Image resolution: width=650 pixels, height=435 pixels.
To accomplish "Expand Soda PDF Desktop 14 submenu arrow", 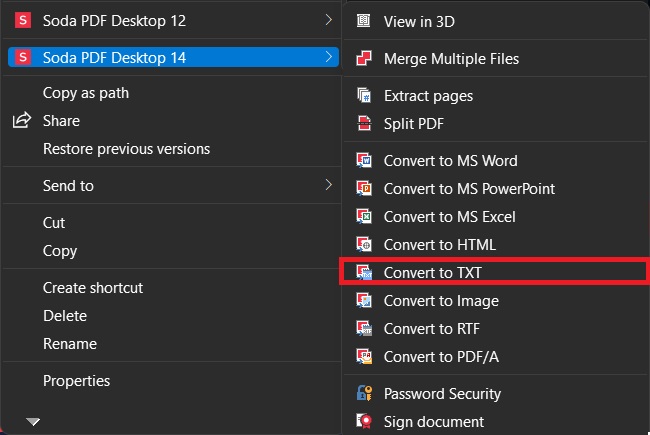I will pos(329,56).
